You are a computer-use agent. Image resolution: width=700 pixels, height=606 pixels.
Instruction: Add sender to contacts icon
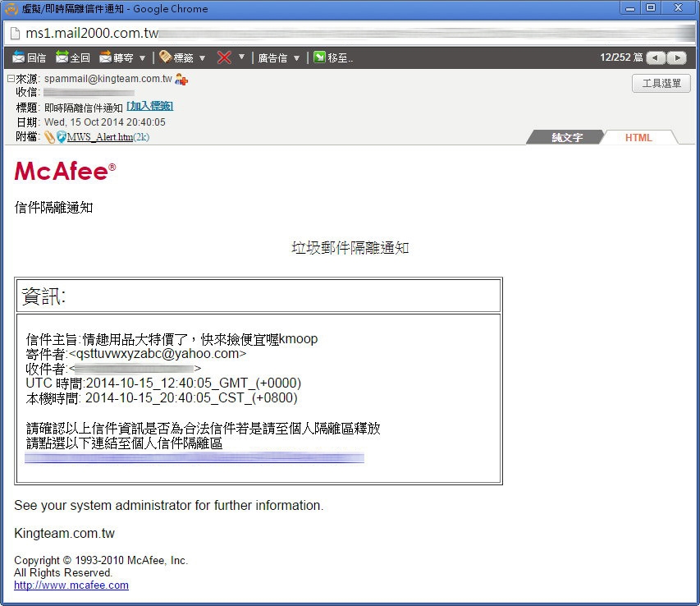tap(181, 80)
